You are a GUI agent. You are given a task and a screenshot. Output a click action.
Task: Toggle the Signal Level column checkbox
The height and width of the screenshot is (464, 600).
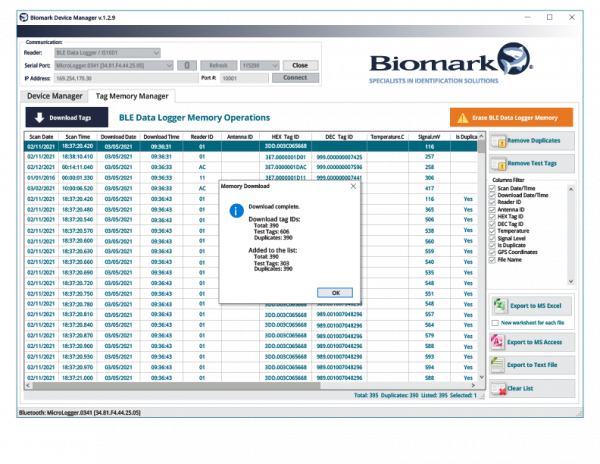pyautogui.click(x=492, y=238)
